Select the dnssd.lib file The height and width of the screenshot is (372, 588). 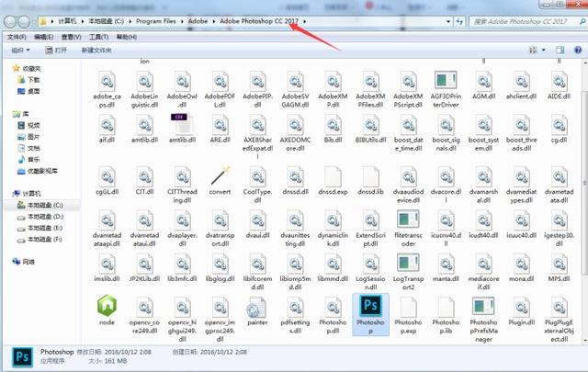click(370, 181)
